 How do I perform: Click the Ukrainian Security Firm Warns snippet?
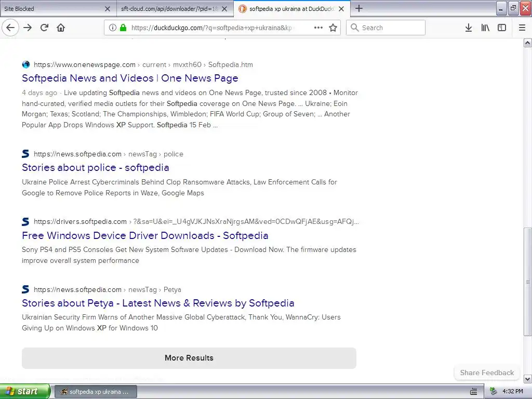tap(181, 323)
